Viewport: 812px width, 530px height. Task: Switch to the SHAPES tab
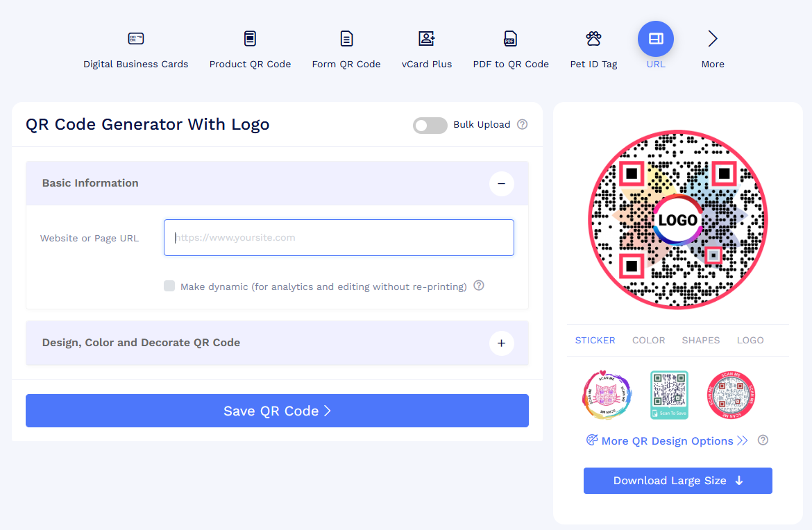701,340
